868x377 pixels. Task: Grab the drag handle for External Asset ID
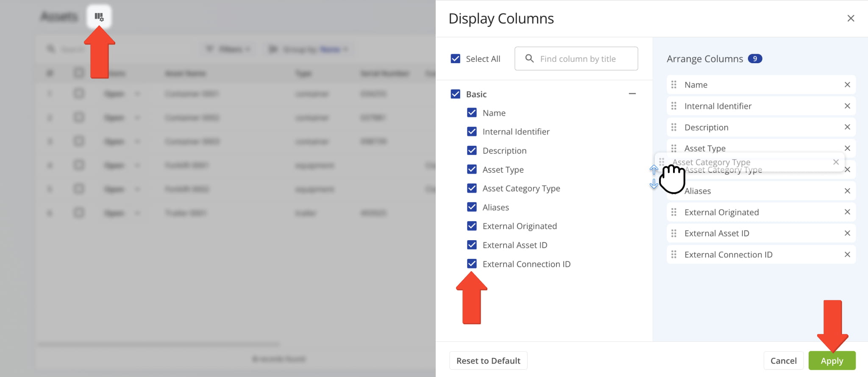(674, 233)
